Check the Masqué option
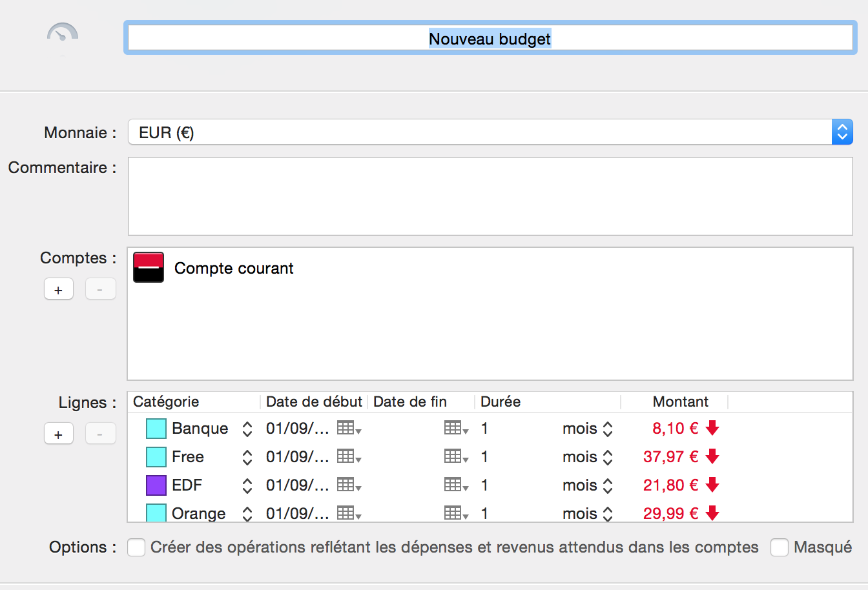868x590 pixels. pos(780,547)
